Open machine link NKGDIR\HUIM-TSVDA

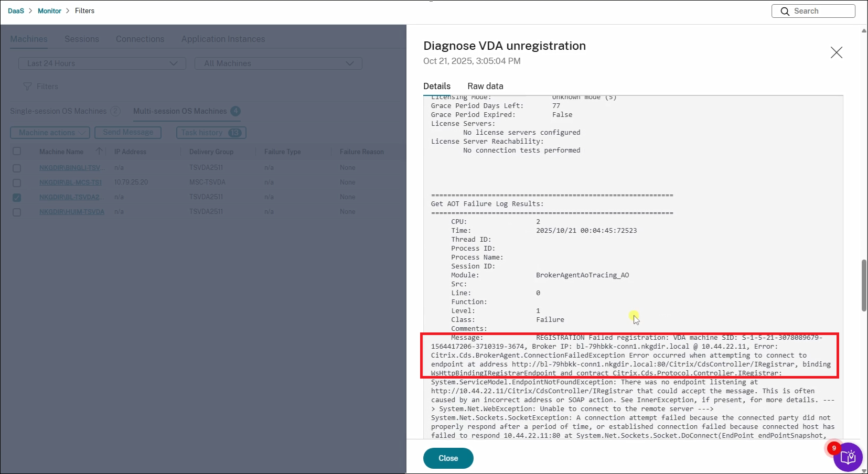[x=72, y=212]
